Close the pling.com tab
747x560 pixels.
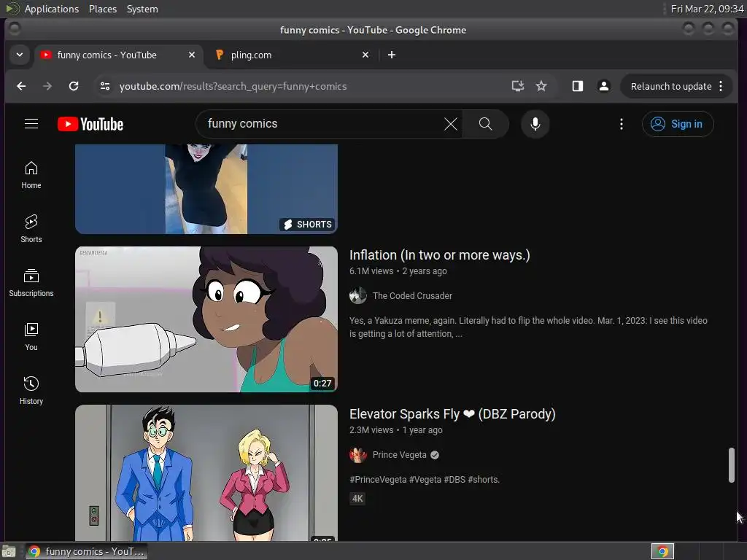pos(365,55)
